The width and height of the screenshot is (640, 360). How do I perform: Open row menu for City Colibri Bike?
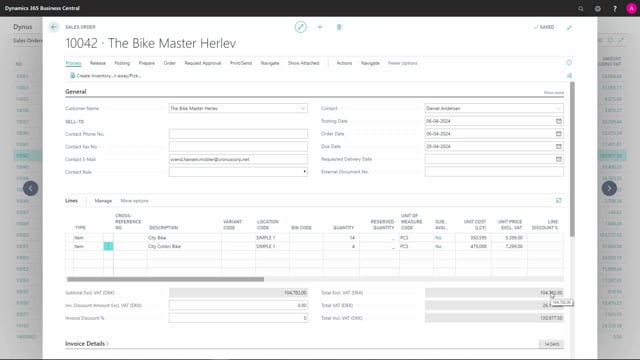point(108,246)
